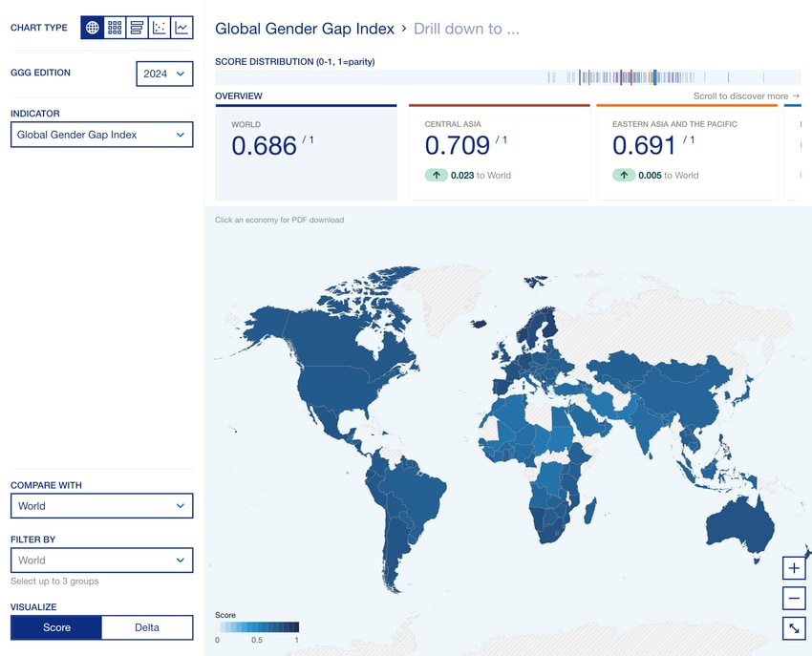Select the Central Asia overview card

pyautogui.click(x=500, y=152)
